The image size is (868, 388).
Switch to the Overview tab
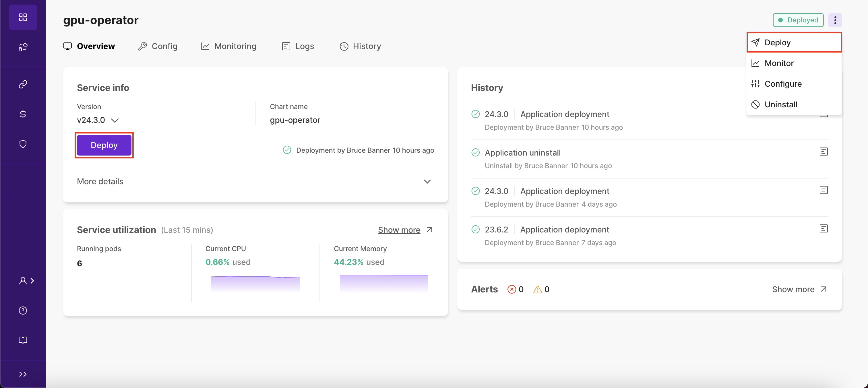coord(89,46)
